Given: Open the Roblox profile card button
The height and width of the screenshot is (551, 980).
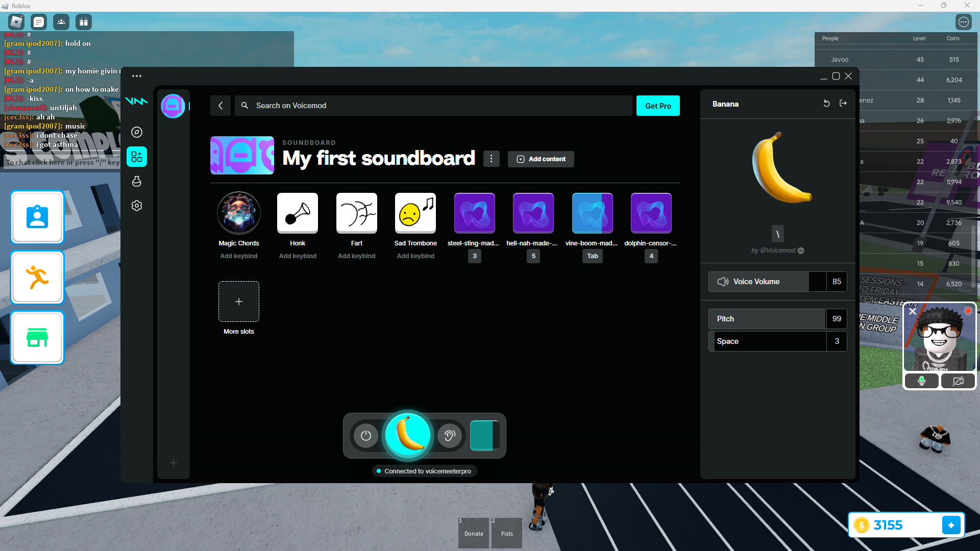Looking at the screenshot, I should [x=37, y=217].
